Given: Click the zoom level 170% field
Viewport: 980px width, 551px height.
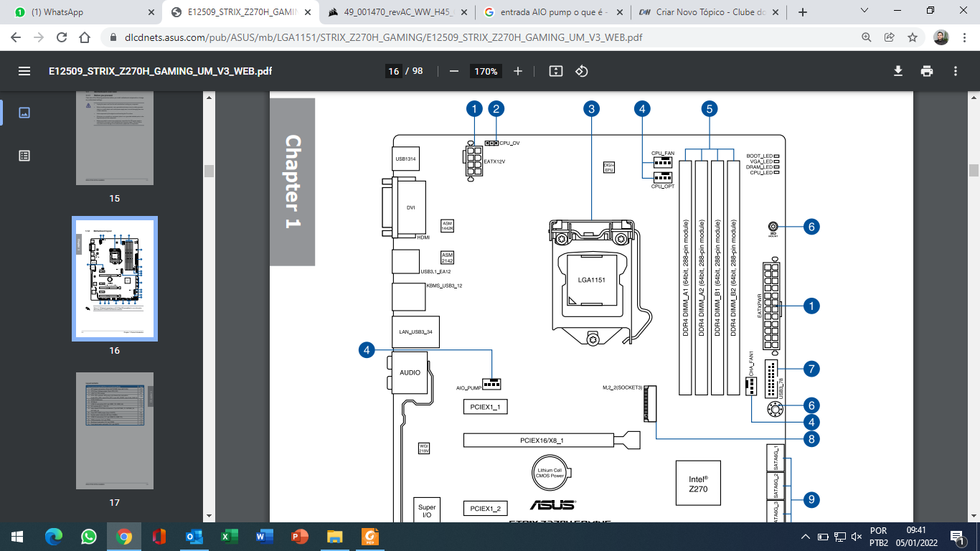Looking at the screenshot, I should (486, 71).
